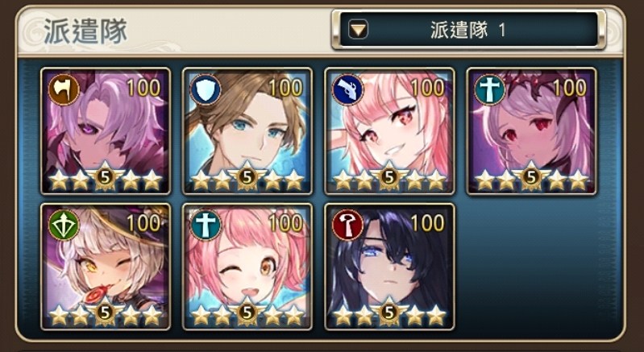Select the winking pink-haired priest portrait
644x352 pixels.
tap(247, 267)
